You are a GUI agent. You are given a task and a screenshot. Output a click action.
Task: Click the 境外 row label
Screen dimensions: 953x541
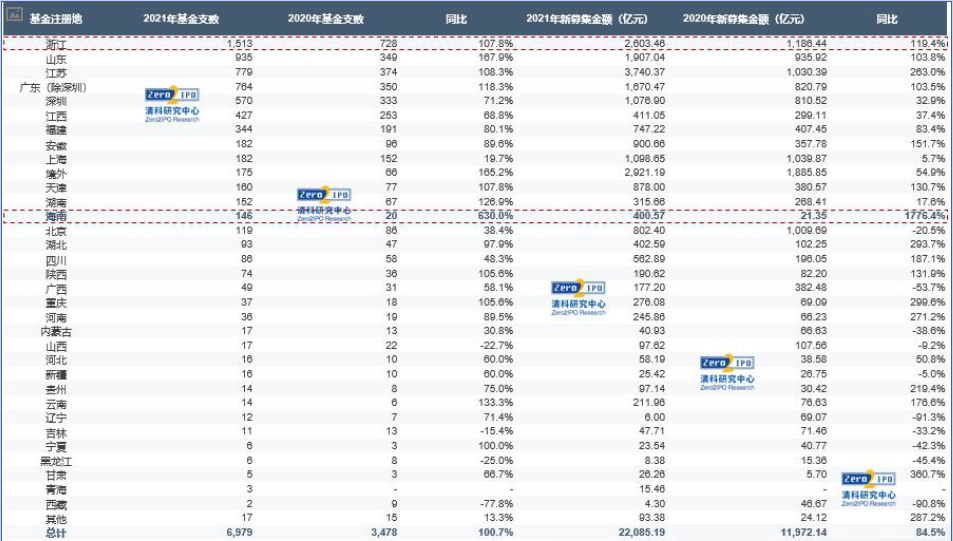click(x=56, y=173)
